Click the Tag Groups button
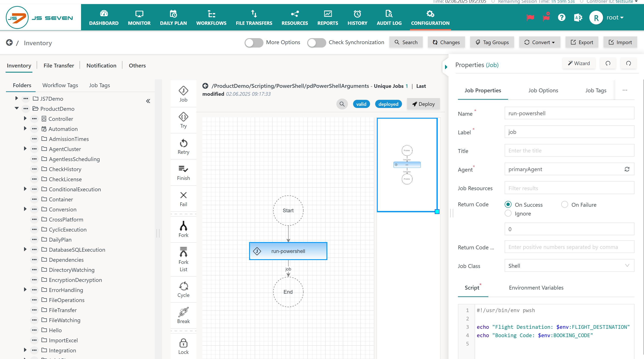Viewport: 644px width, 359px height. [492, 42]
